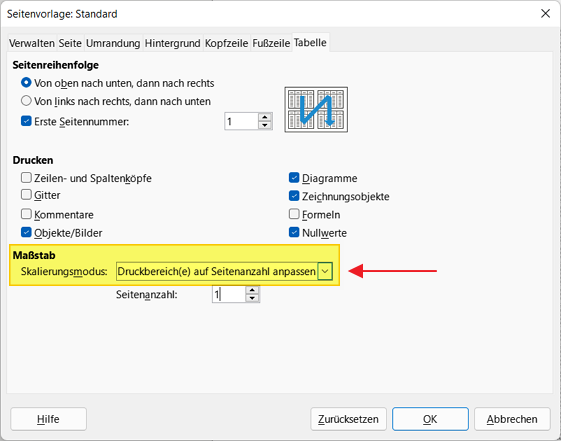The width and height of the screenshot is (561, 441).
Task: Disable Diagramme checkbox
Action: click(x=294, y=177)
